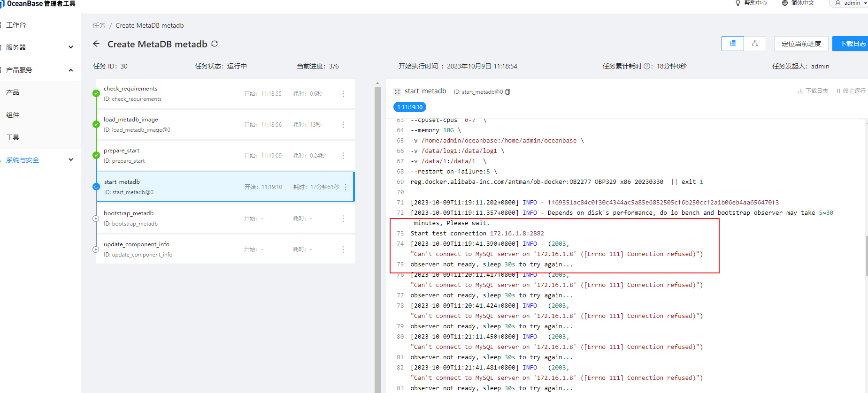This screenshot has width=868, height=393.
Task: Select the update_component_info task row
Action: (225, 249)
